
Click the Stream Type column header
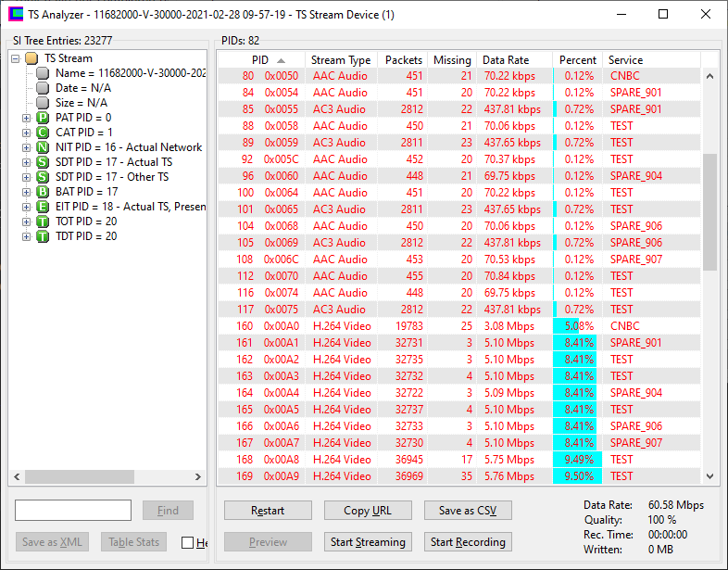click(340, 60)
